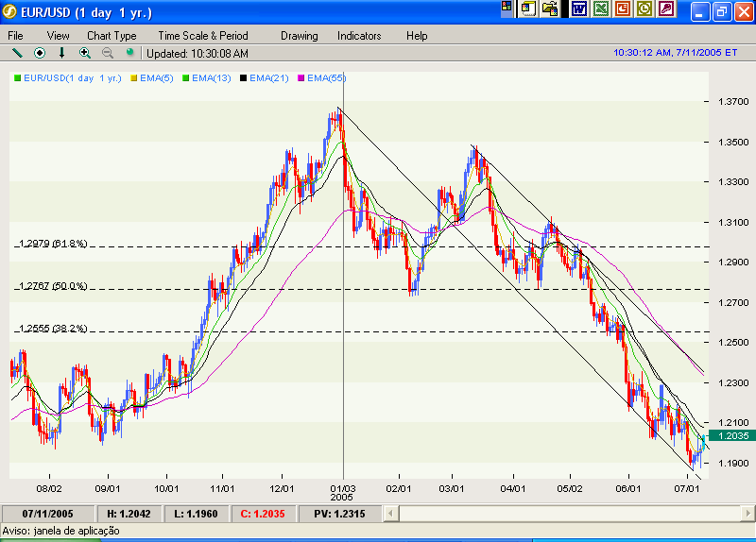Zoom in on the chart
This screenshot has height=542, width=756.
[85, 54]
